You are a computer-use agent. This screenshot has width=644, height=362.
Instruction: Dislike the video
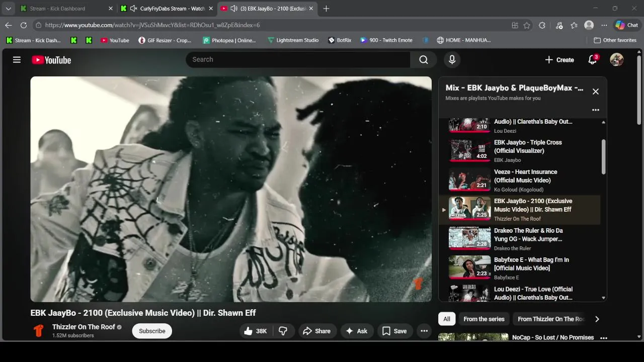coord(283,331)
